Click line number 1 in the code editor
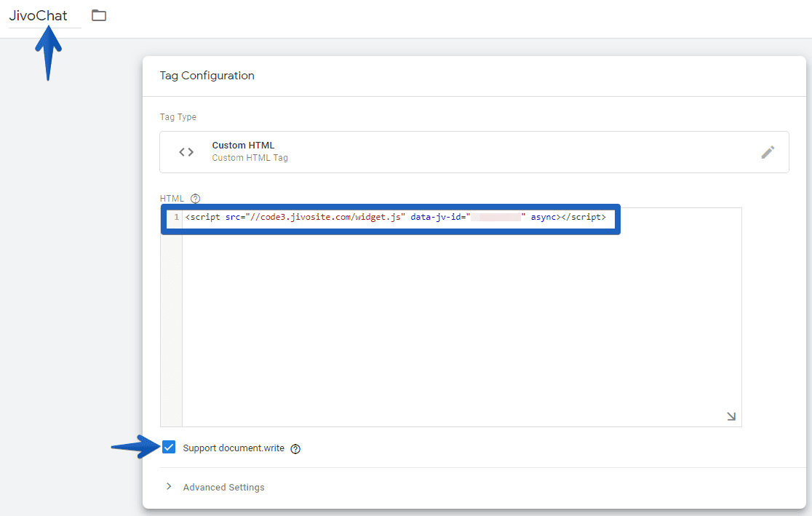 tap(175, 217)
